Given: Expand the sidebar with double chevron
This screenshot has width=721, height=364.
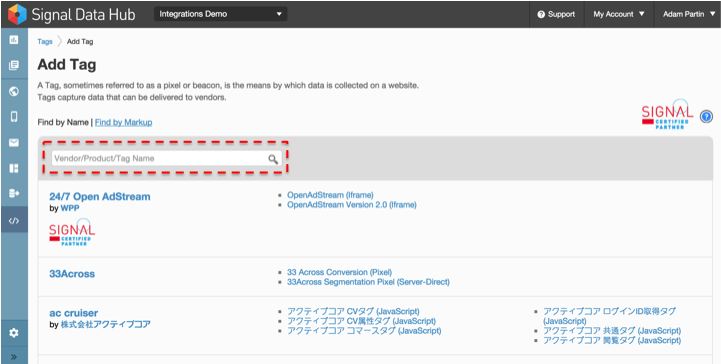Looking at the screenshot, I should point(14,357).
